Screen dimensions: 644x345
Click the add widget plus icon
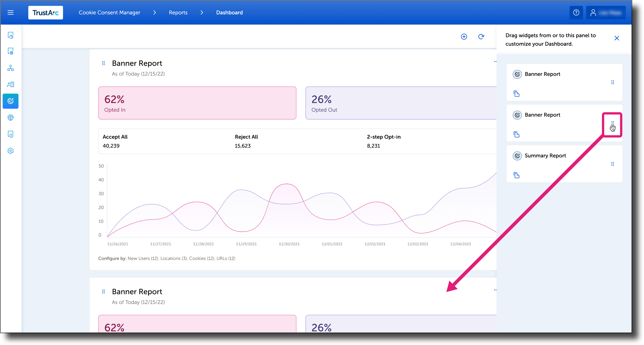click(464, 37)
